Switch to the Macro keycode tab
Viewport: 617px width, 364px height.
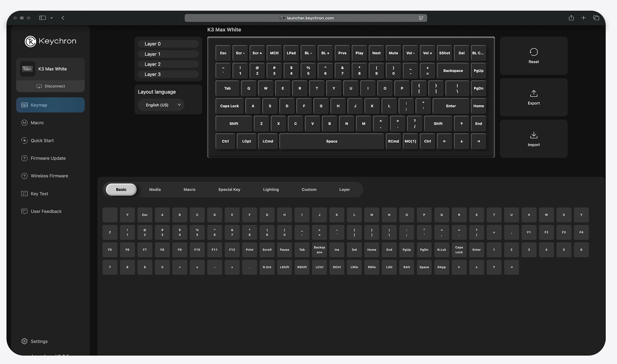(189, 190)
